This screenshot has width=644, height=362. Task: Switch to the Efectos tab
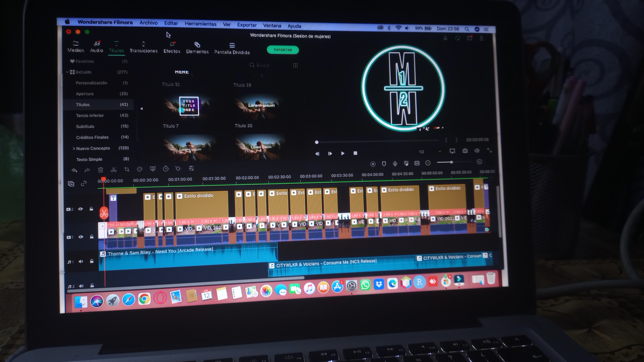172,48
